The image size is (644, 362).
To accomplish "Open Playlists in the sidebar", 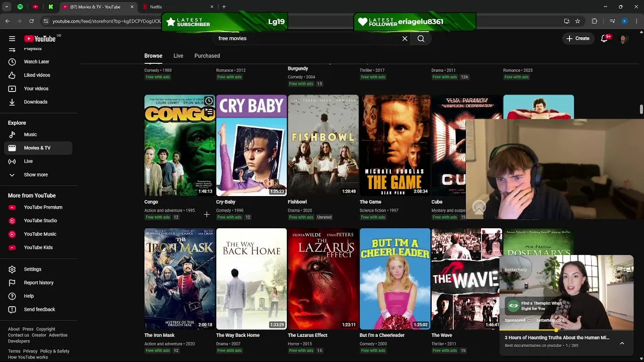I will [33, 49].
